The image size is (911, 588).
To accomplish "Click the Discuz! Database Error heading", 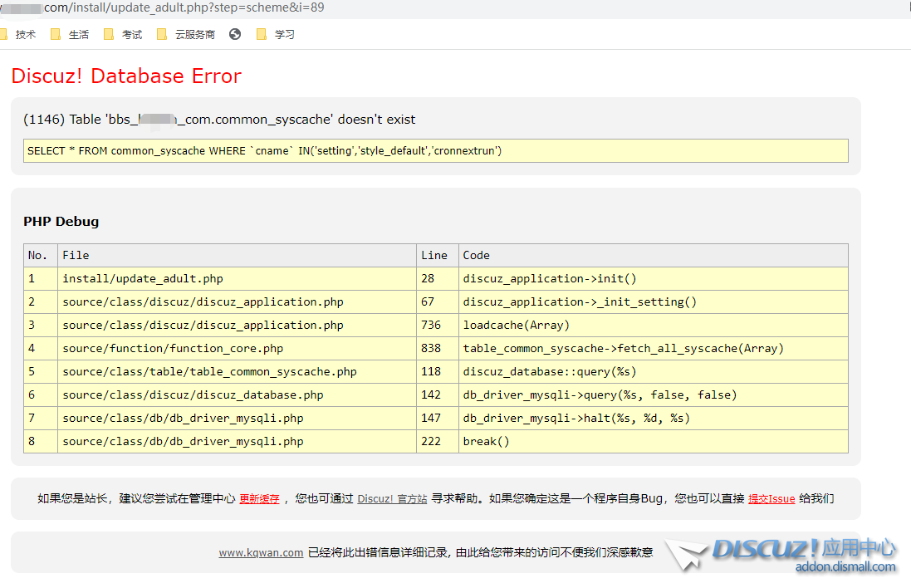I will click(126, 76).
